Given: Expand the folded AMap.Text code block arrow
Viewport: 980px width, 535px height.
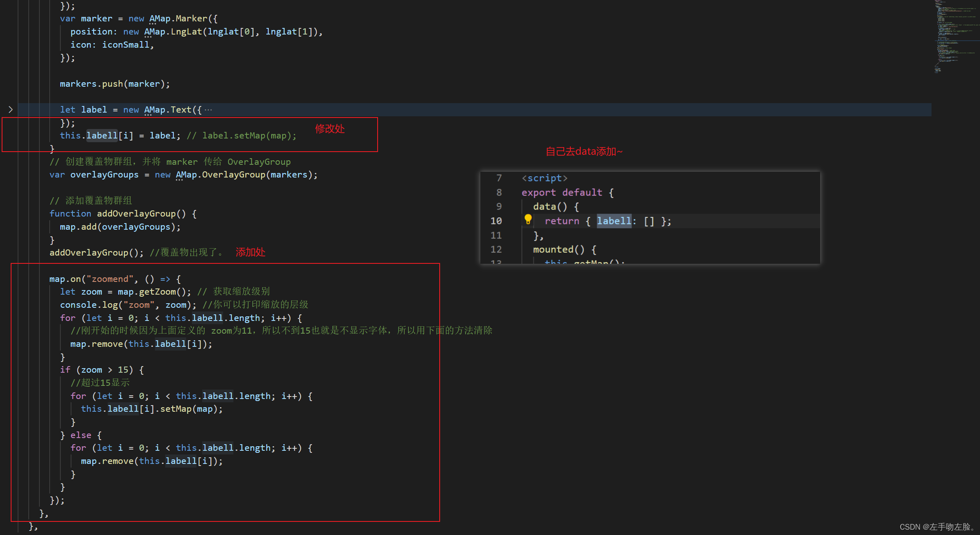Looking at the screenshot, I should point(11,110).
